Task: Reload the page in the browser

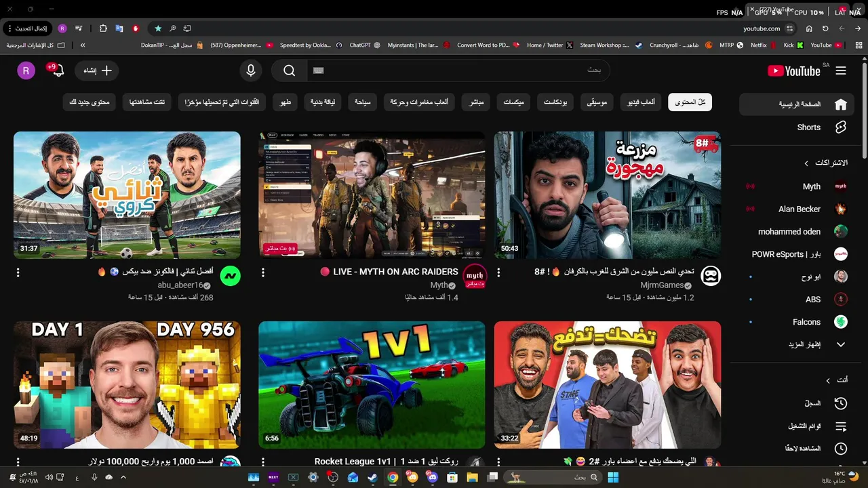Action: pos(825,28)
